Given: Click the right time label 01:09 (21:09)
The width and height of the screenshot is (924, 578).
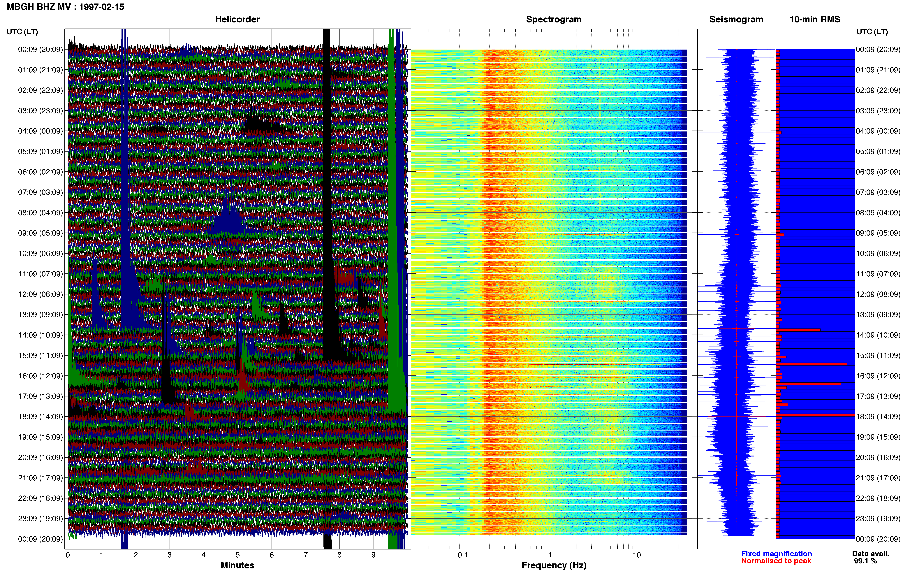Looking at the screenshot, I should 878,70.
